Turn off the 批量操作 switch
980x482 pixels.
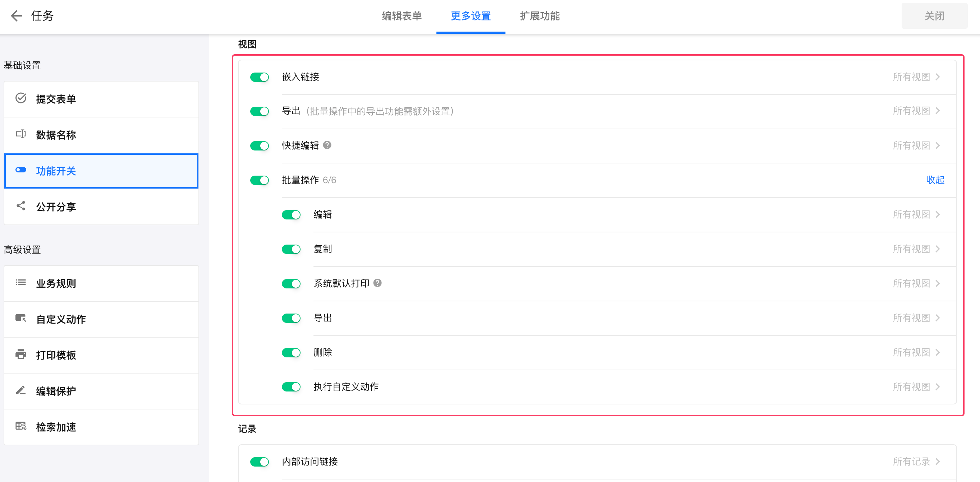[260, 180]
